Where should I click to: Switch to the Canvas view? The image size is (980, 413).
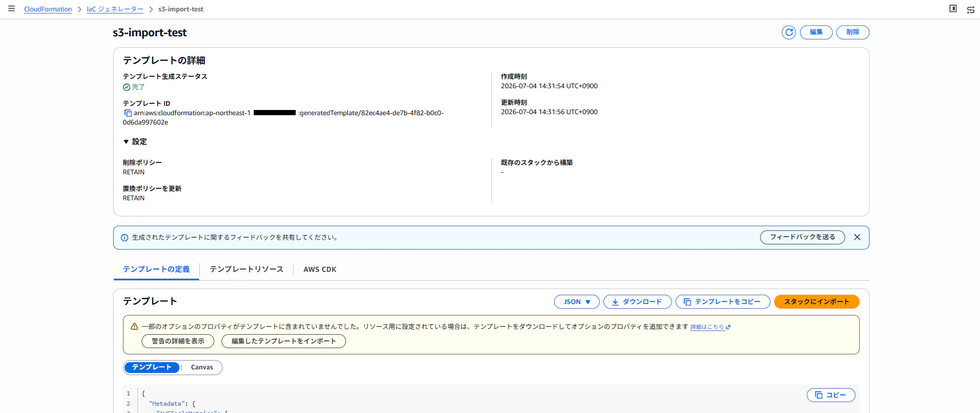click(x=202, y=367)
